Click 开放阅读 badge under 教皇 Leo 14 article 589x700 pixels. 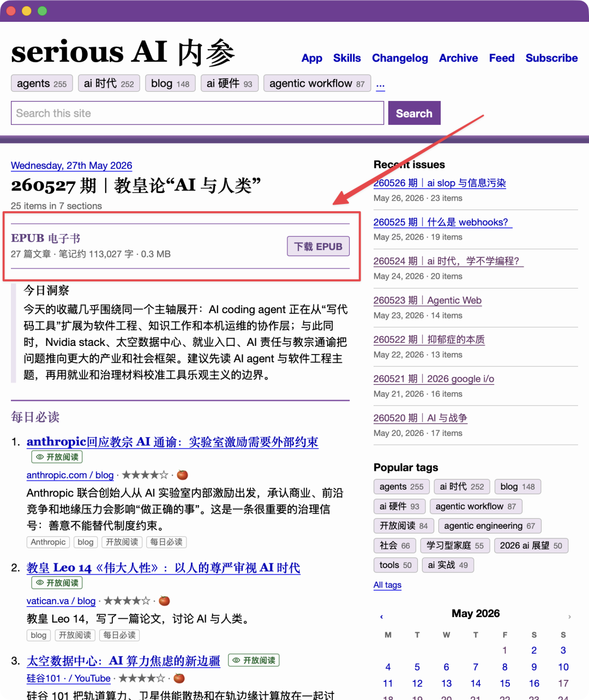click(x=57, y=583)
